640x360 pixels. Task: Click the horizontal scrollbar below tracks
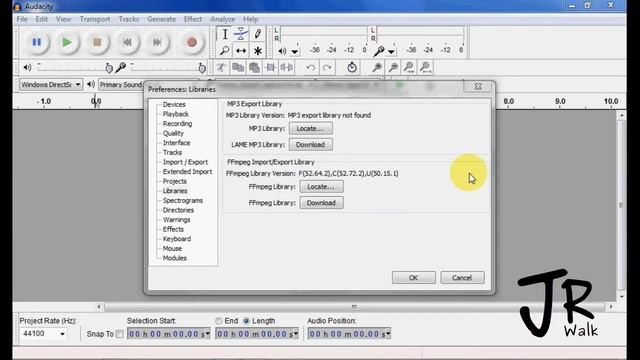pyautogui.click(x=354, y=307)
